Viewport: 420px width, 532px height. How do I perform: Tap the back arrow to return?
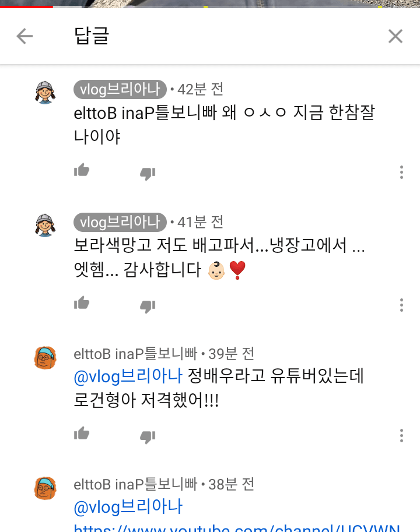24,36
